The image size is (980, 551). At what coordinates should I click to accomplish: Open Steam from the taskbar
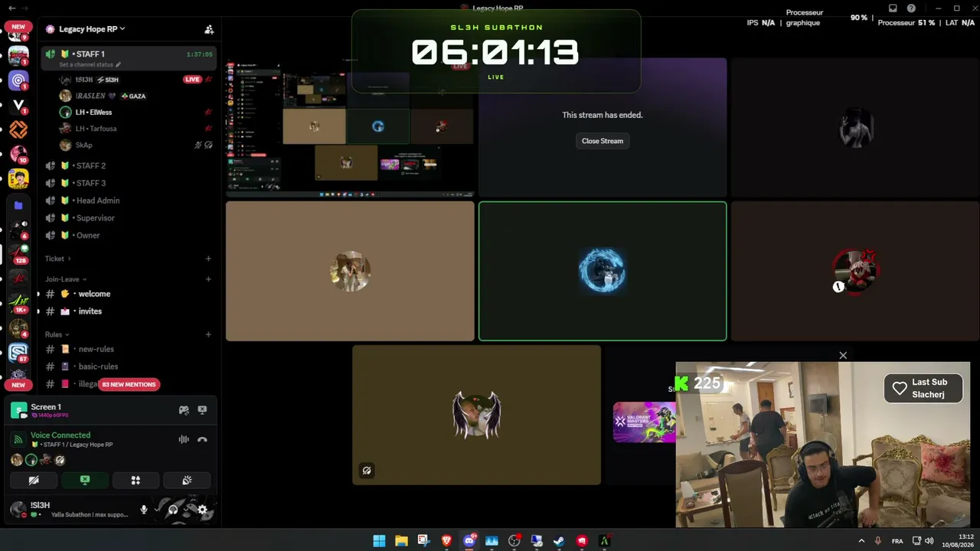click(x=560, y=541)
